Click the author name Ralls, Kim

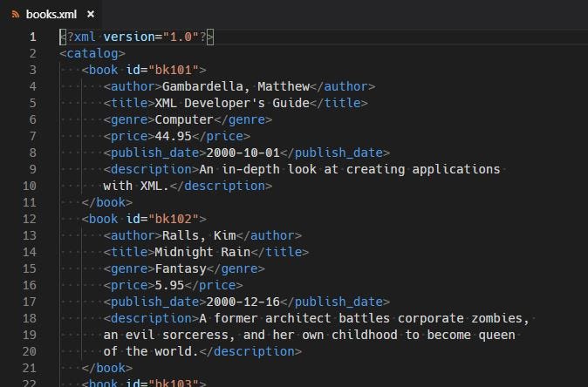[x=199, y=235]
